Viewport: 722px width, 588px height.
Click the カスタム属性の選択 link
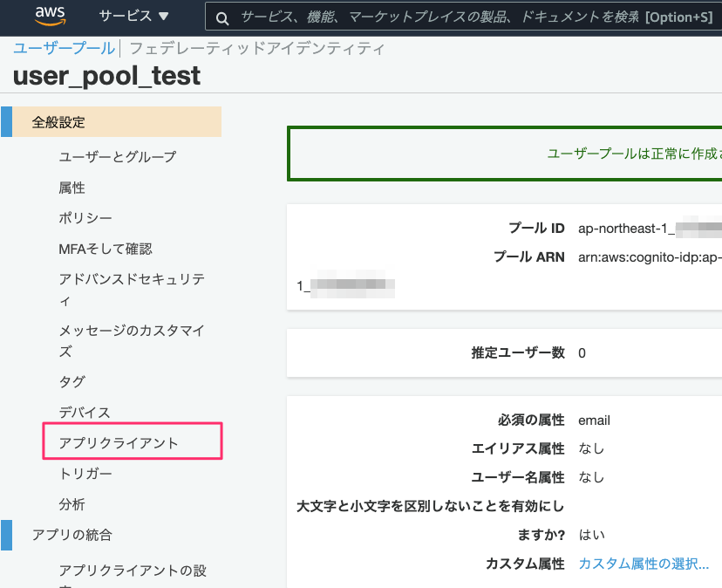coord(644,563)
